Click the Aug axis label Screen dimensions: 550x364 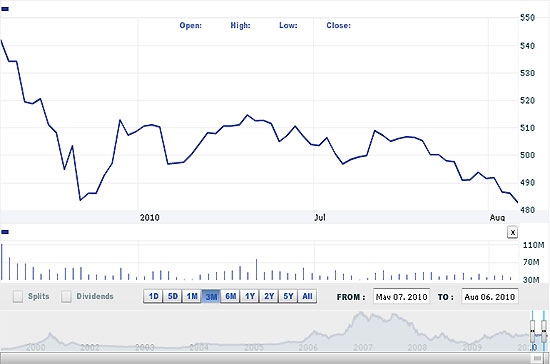coord(497,218)
